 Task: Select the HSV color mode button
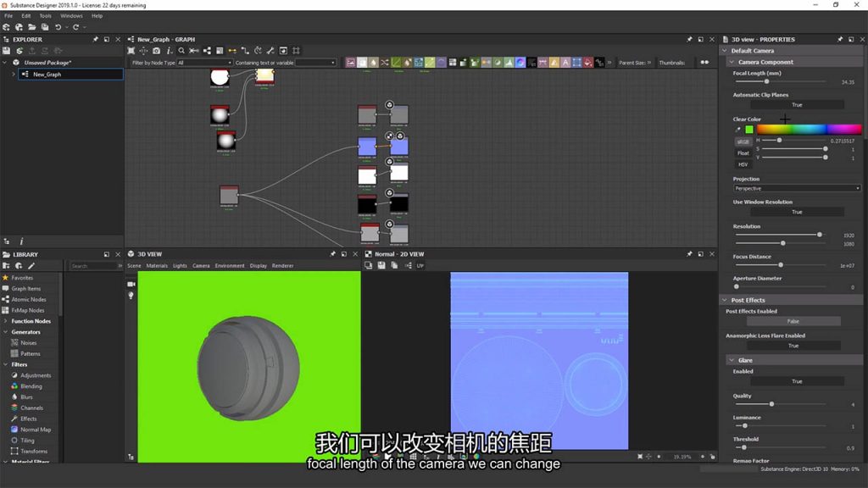[743, 164]
